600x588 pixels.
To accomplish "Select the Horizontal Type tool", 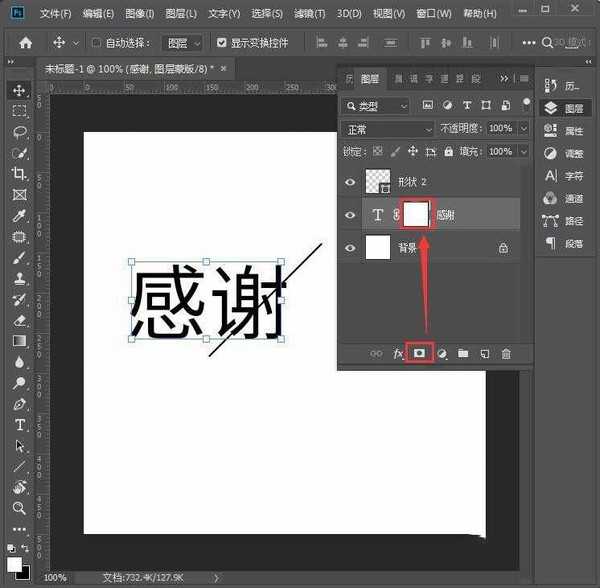I will (19, 425).
